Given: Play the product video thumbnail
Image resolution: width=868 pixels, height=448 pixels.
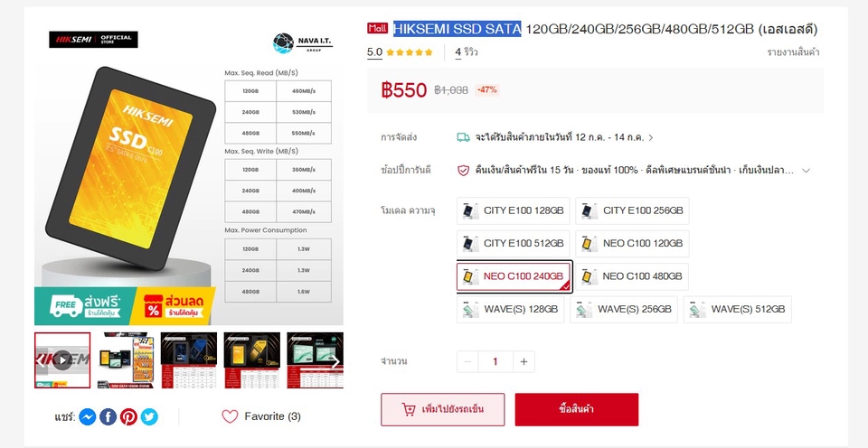Looking at the screenshot, I should click(62, 360).
